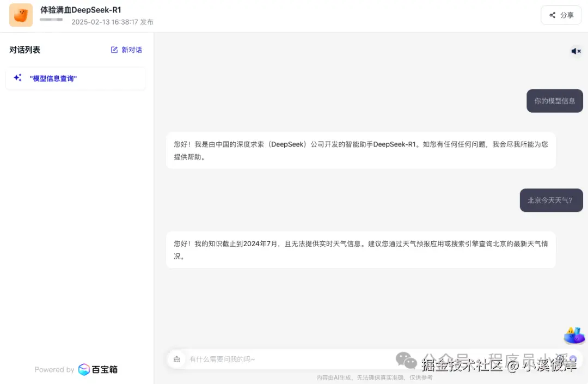This screenshot has height=384, width=588.
Task: Open the floating 百宝箱 assistant icon bottom-right
Action: click(574, 336)
